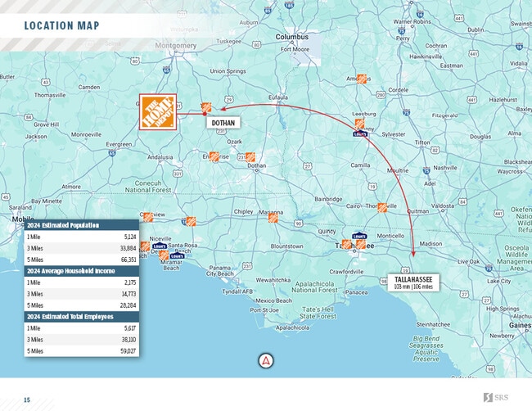
Task: Click the Montgomery city label on map
Action: click(175, 46)
